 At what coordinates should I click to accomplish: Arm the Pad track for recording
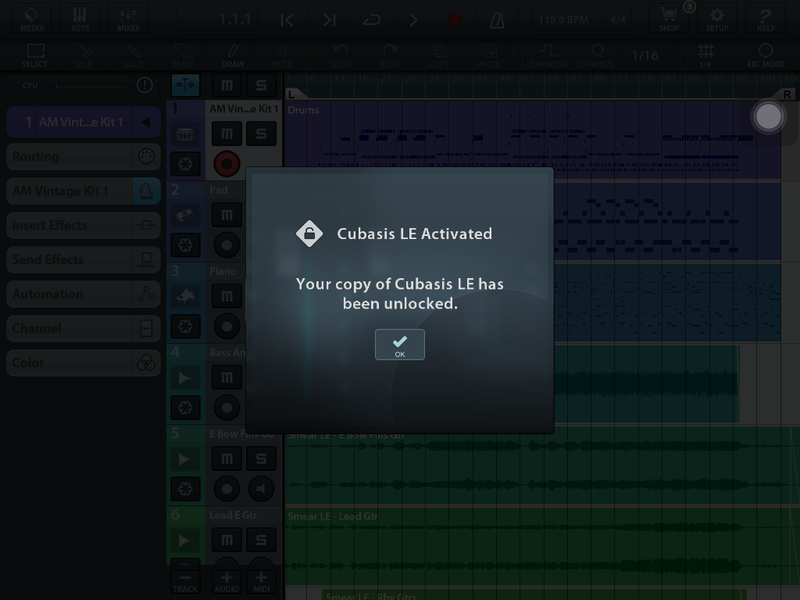(x=227, y=245)
